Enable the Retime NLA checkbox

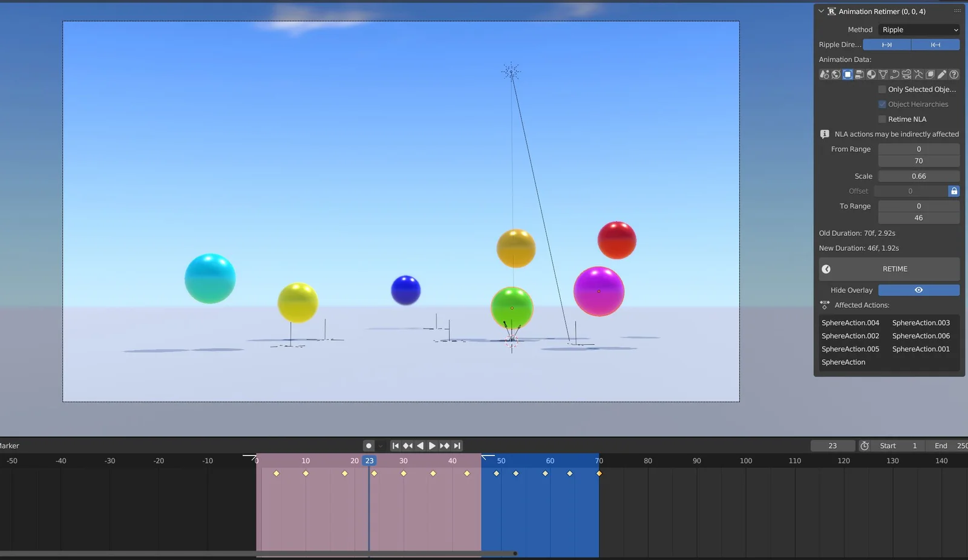882,119
